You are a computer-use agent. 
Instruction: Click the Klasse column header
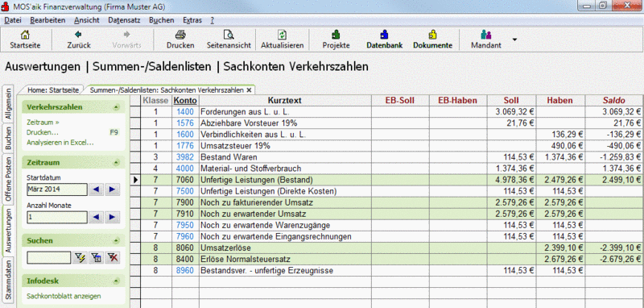pyautogui.click(x=155, y=100)
